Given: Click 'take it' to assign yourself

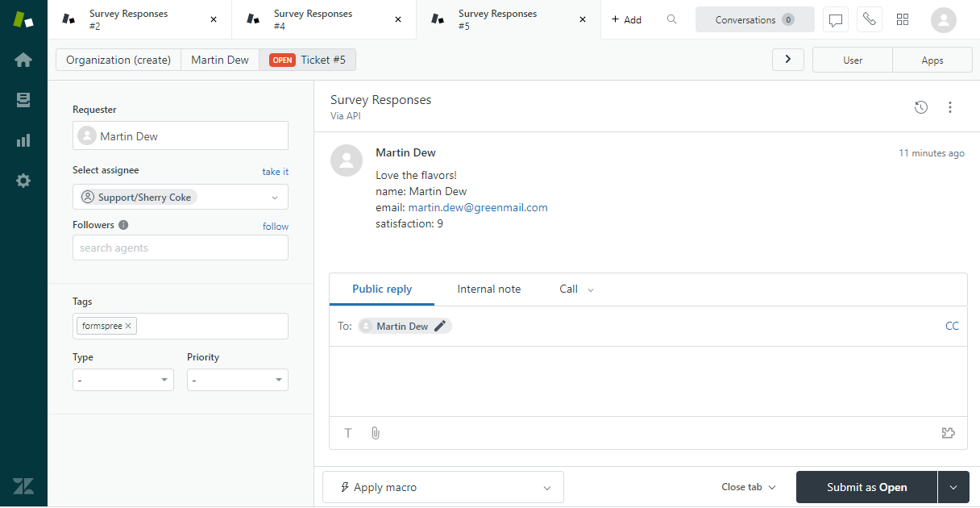Looking at the screenshot, I should tap(275, 171).
